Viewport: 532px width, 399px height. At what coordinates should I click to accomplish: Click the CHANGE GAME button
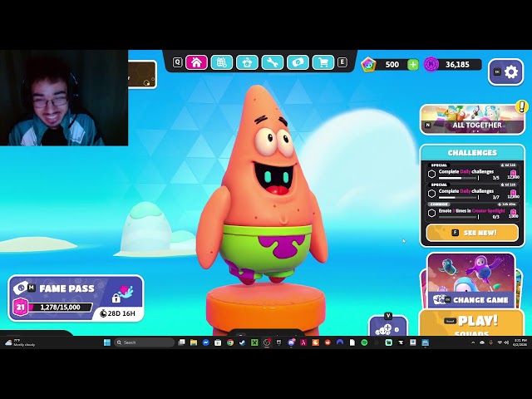tap(471, 281)
